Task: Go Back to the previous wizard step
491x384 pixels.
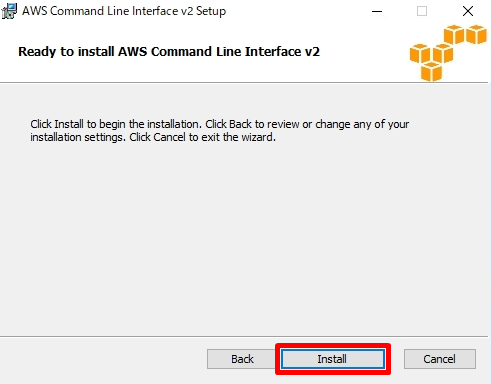Action: coord(242,359)
